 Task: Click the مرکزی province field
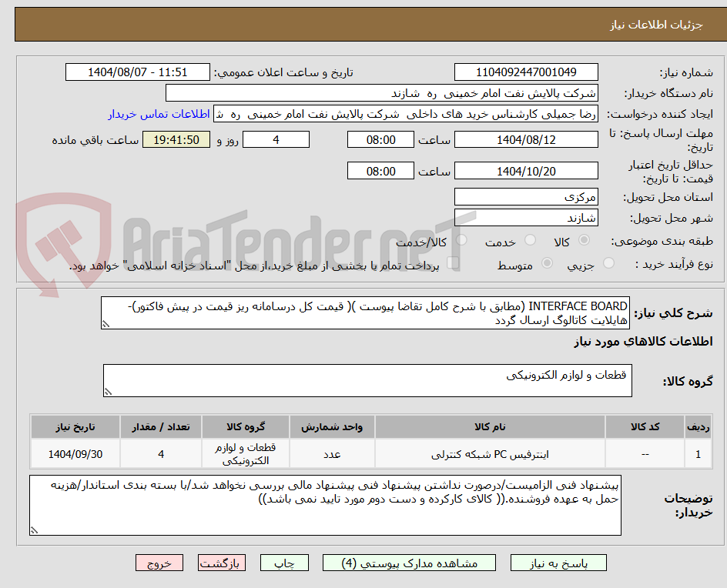pos(526,196)
